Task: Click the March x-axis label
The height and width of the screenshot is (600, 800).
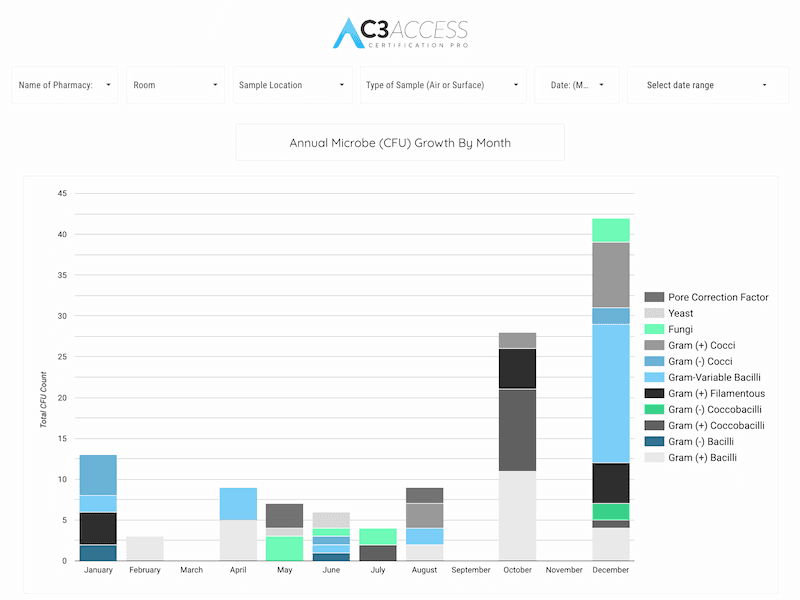Action: pos(191,570)
